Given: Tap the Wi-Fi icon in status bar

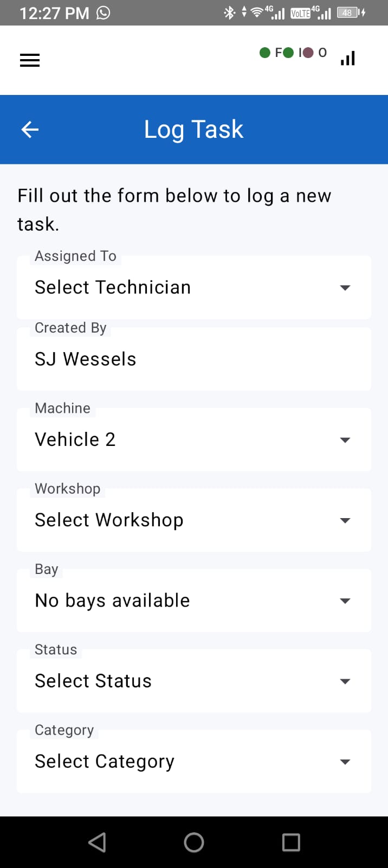Looking at the screenshot, I should (257, 12).
